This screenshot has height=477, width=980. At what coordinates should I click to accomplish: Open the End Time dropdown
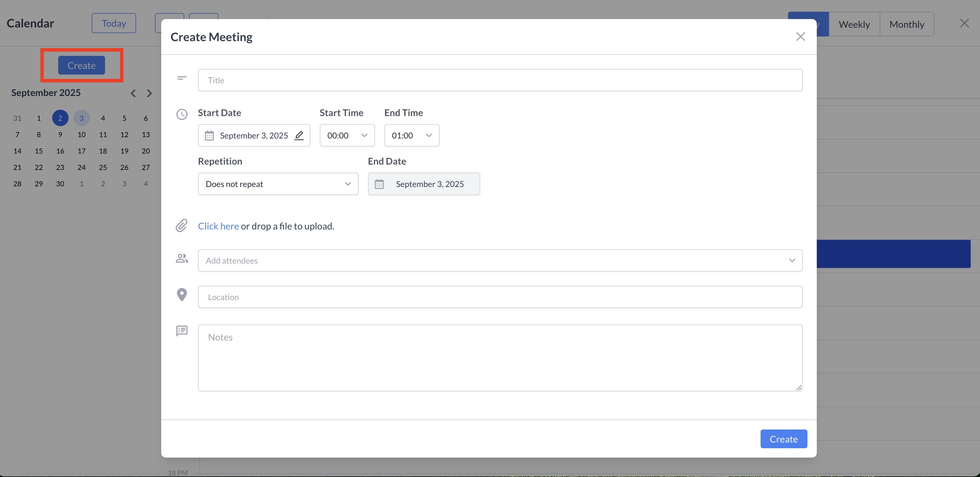tap(412, 135)
